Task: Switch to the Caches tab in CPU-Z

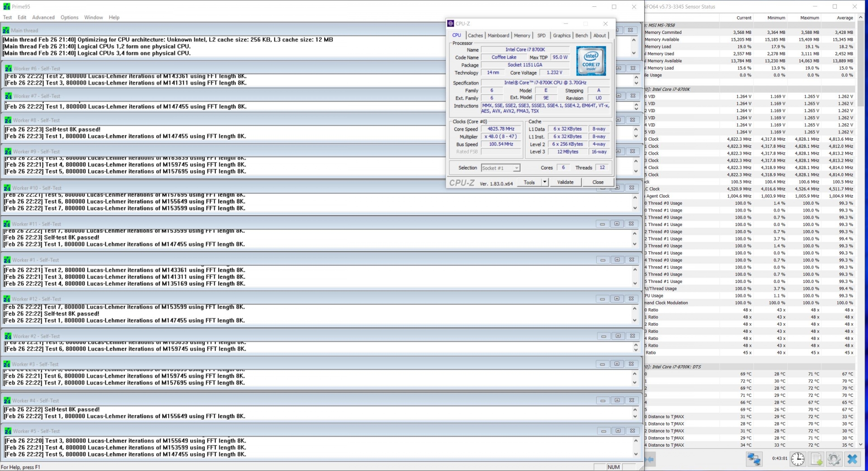Action: [x=475, y=35]
